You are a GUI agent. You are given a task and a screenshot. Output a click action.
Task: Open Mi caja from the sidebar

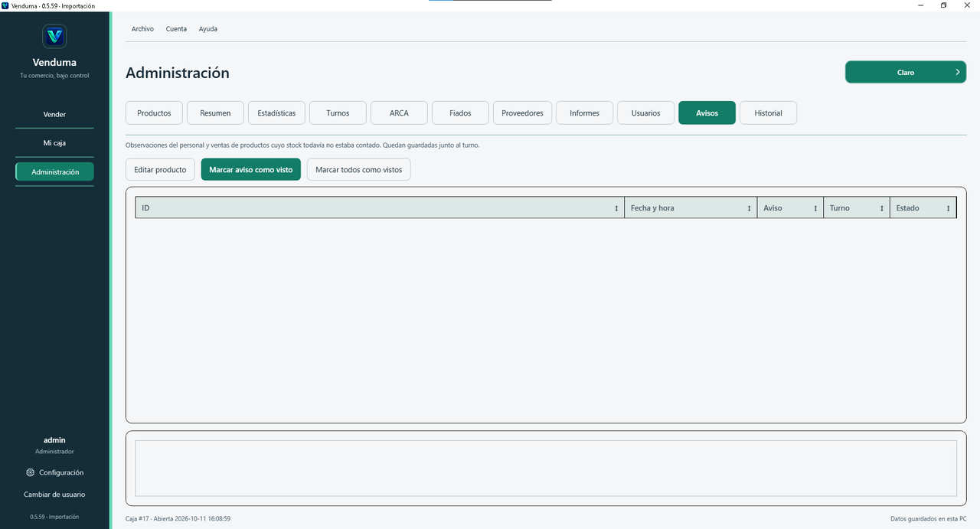click(54, 143)
